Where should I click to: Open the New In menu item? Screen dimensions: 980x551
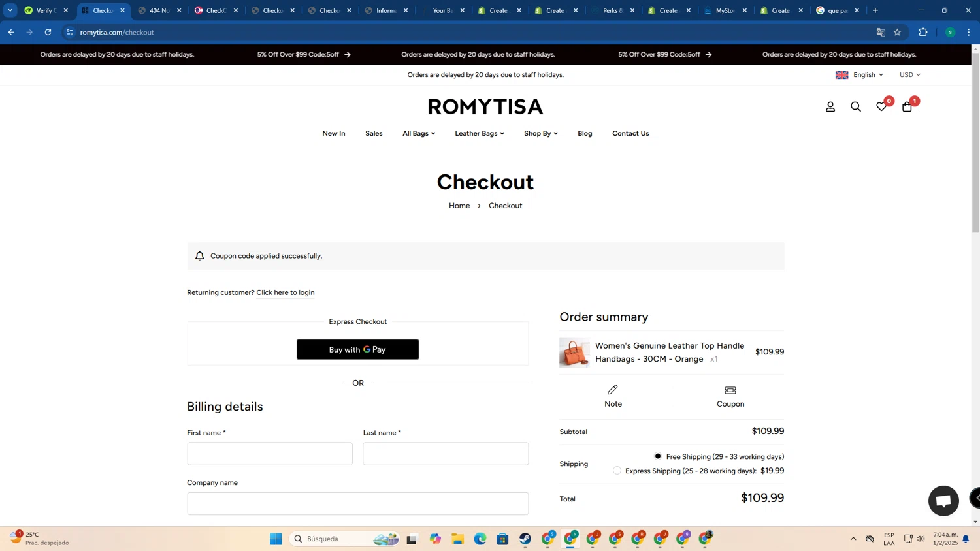(334, 133)
